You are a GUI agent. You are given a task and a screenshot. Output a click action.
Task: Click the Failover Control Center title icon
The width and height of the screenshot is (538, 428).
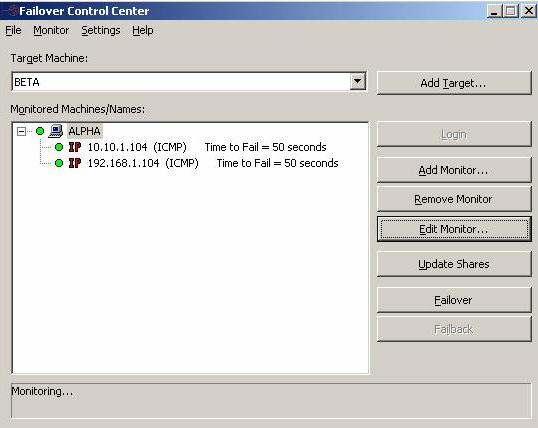coord(12,11)
